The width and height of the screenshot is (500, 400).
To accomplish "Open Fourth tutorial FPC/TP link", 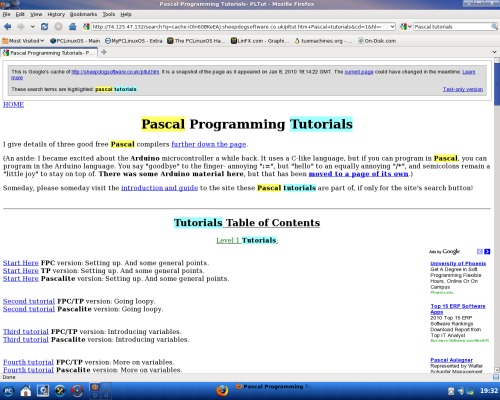I will coord(28,362).
